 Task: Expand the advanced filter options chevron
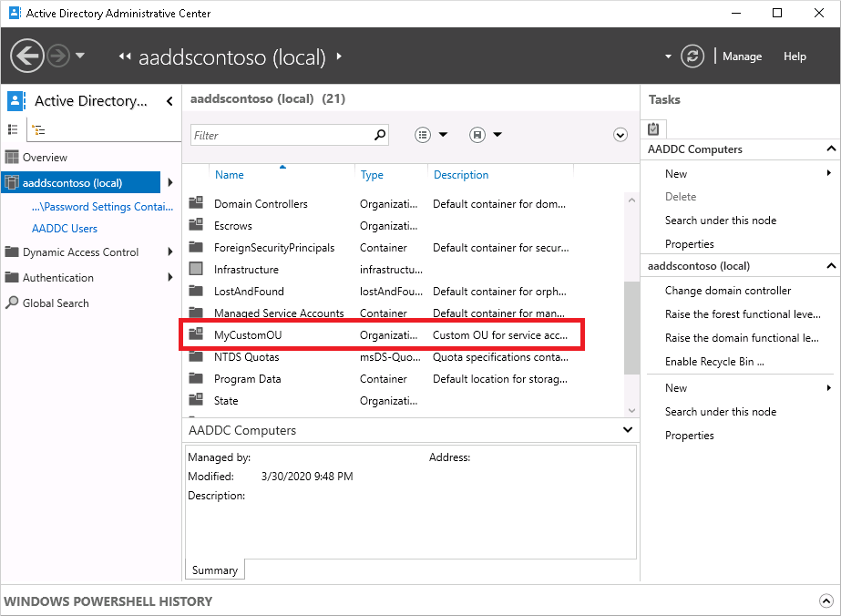click(620, 133)
